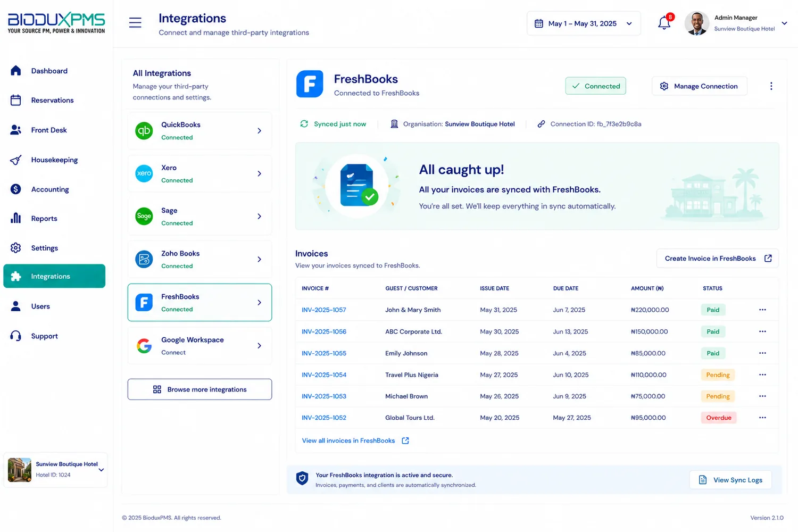The image size is (798, 532).
Task: Open invoice INV-2025-1057
Action: (324, 310)
